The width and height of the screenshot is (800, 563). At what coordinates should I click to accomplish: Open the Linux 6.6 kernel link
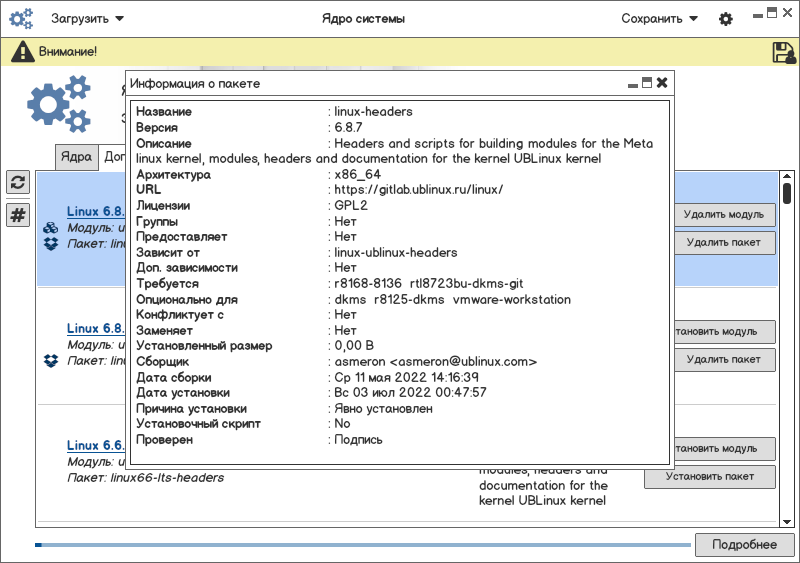click(x=95, y=445)
